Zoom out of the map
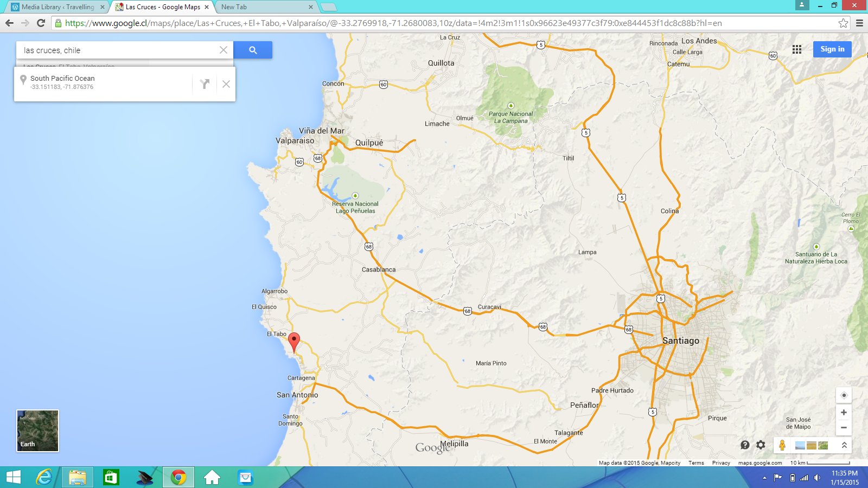Image resolution: width=868 pixels, height=488 pixels. click(x=844, y=428)
